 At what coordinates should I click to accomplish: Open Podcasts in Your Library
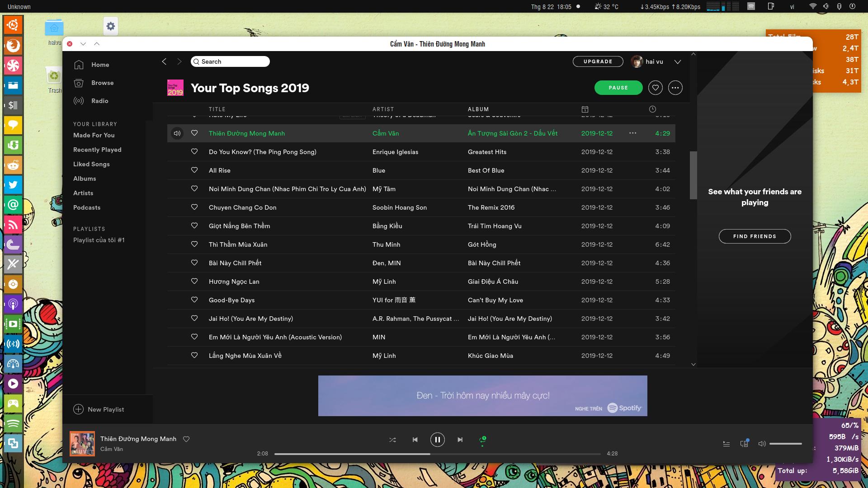pyautogui.click(x=87, y=207)
